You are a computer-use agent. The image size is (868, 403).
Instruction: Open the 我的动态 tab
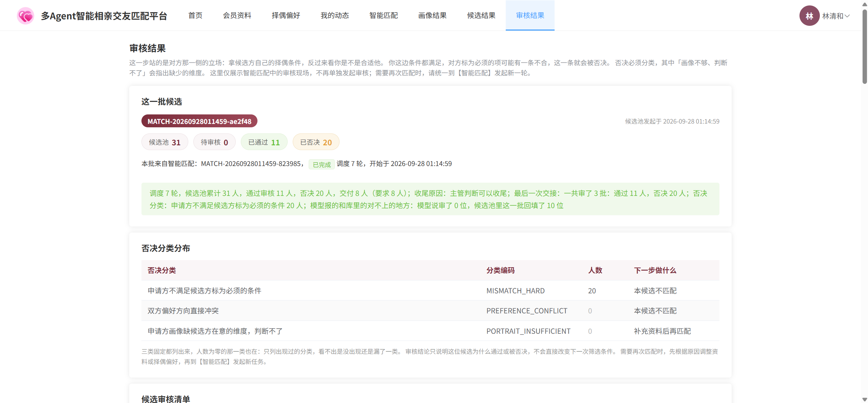tap(335, 15)
